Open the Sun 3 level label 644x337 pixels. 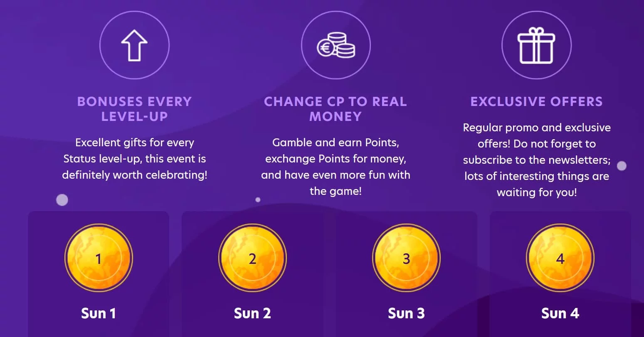click(x=406, y=313)
